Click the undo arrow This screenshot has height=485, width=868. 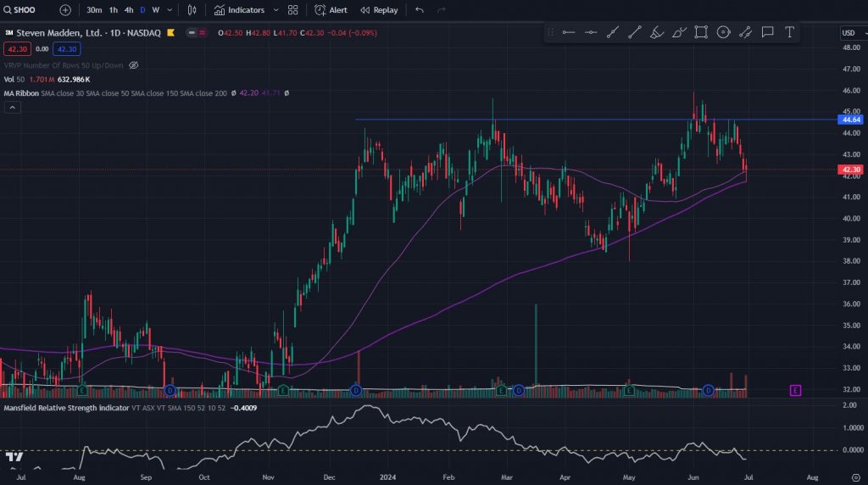420,10
